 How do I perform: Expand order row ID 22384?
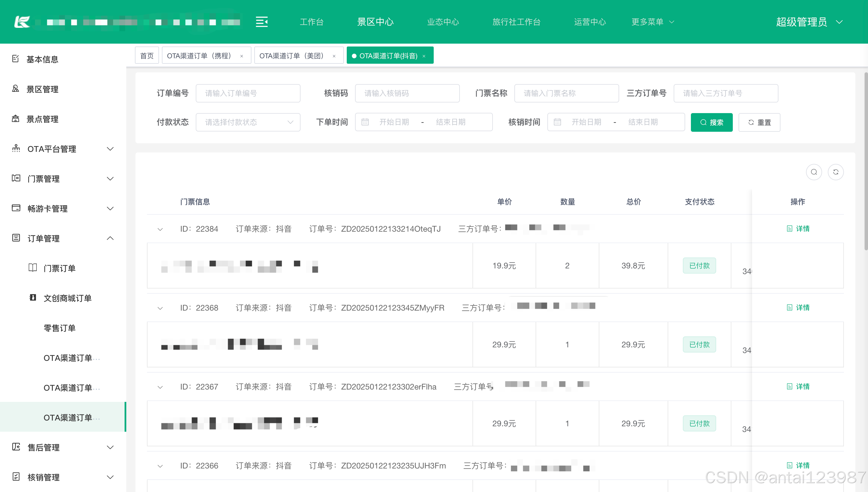point(160,229)
